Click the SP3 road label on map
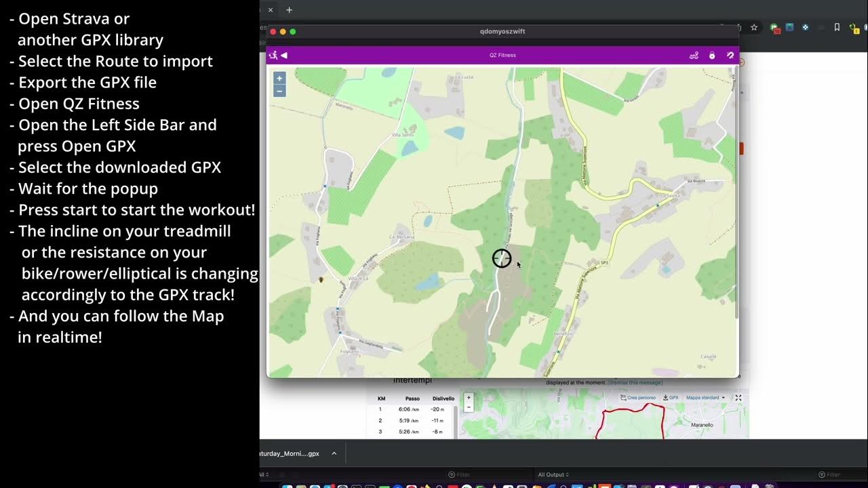 coord(605,262)
